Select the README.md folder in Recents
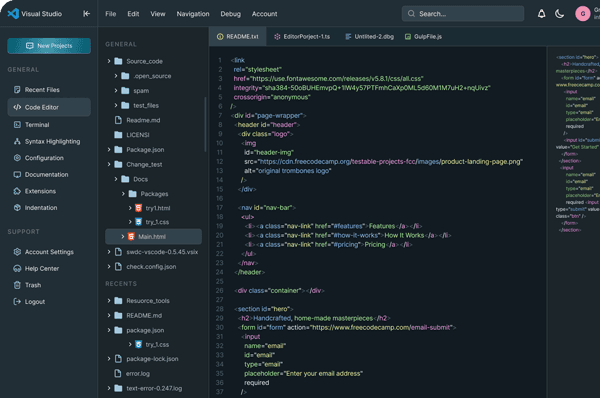Screen dimensions: 600x398 point(144,315)
